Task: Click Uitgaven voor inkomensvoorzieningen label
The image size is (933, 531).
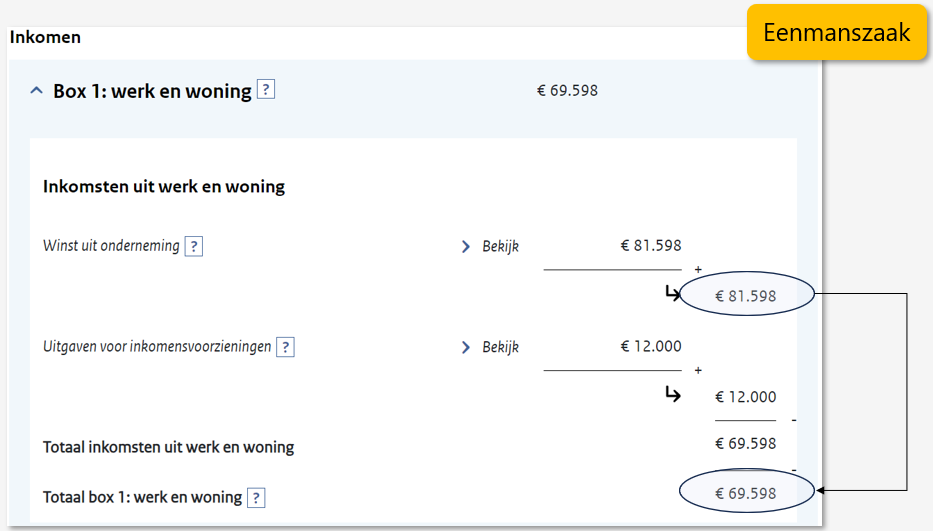Action: (157, 346)
